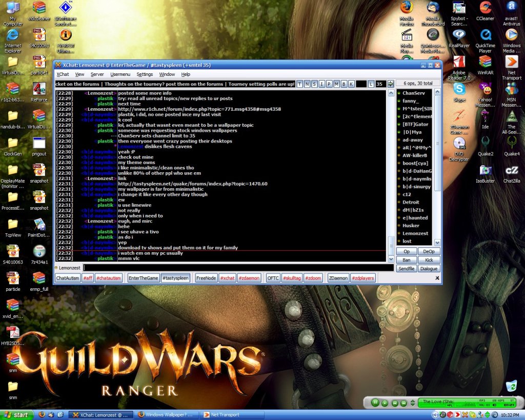Toggle the L (user limit) mode button

pos(371,84)
